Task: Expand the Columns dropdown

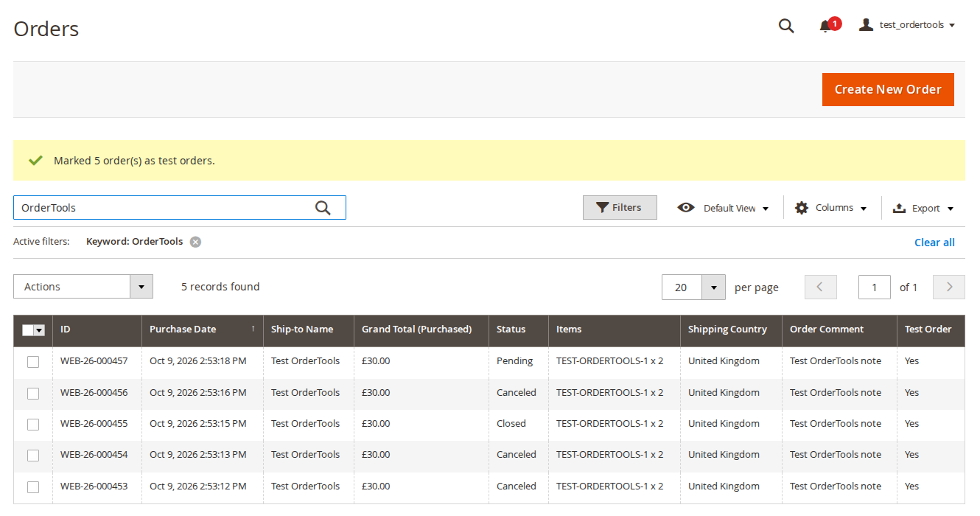Action: [830, 208]
